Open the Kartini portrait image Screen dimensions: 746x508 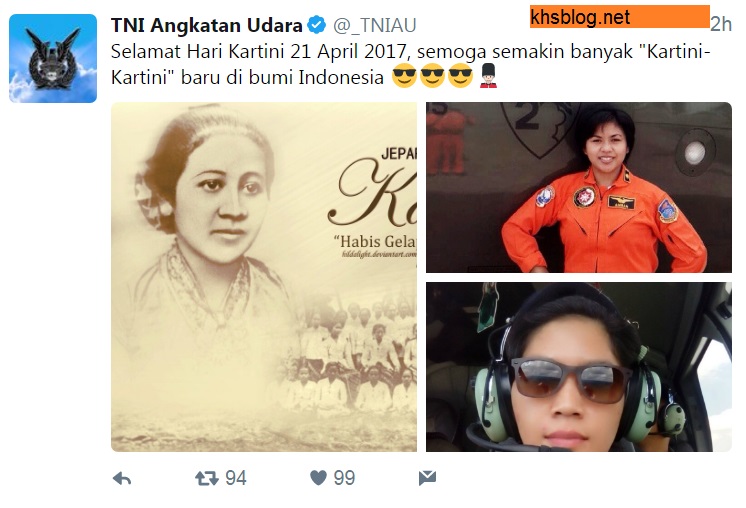tap(264, 277)
